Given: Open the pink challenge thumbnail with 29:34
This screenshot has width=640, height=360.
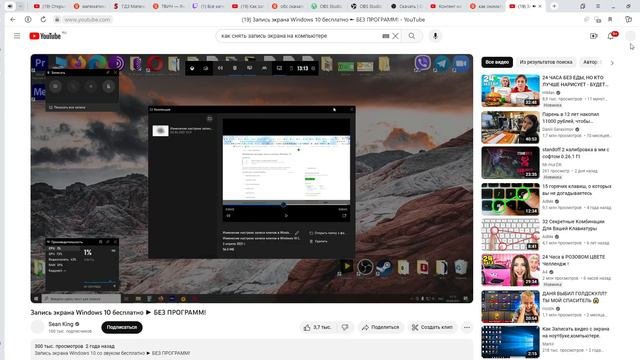Looking at the screenshot, I should point(510,270).
